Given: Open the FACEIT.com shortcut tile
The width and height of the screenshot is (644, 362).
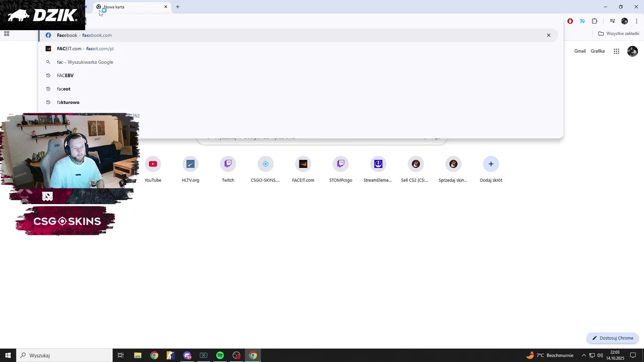Looking at the screenshot, I should point(303,169).
